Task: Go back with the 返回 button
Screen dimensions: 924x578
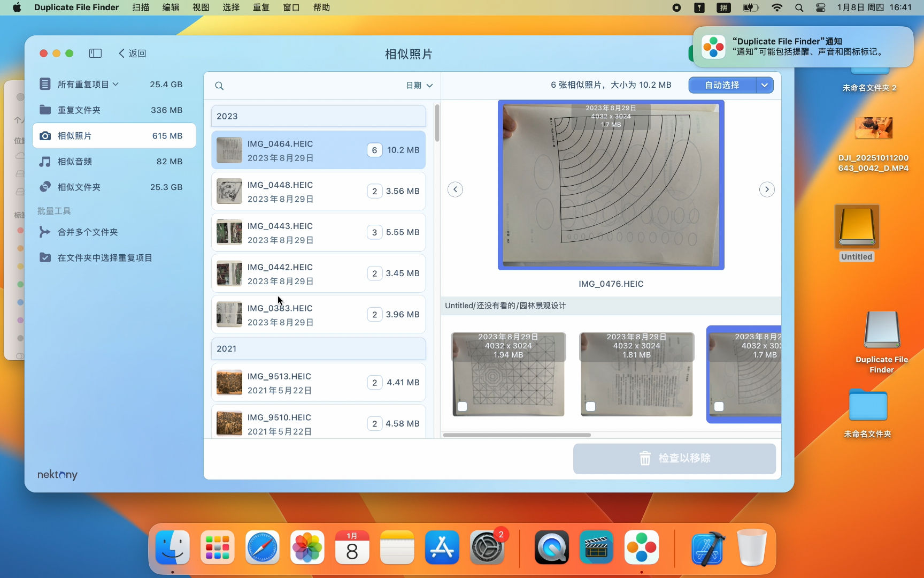Action: click(132, 53)
